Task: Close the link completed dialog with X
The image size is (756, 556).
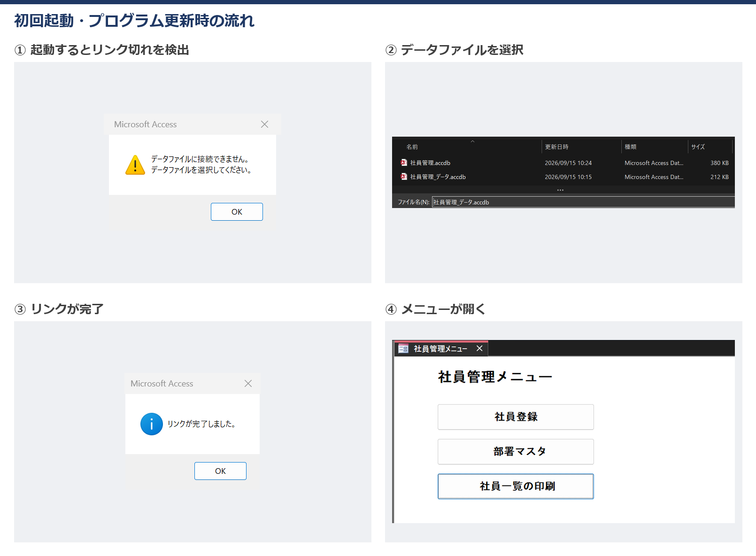Action: (248, 383)
